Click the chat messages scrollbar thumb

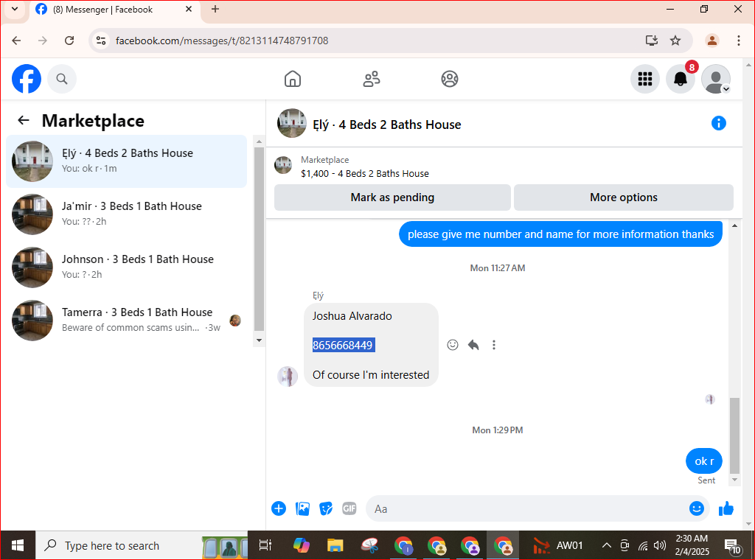click(734, 435)
